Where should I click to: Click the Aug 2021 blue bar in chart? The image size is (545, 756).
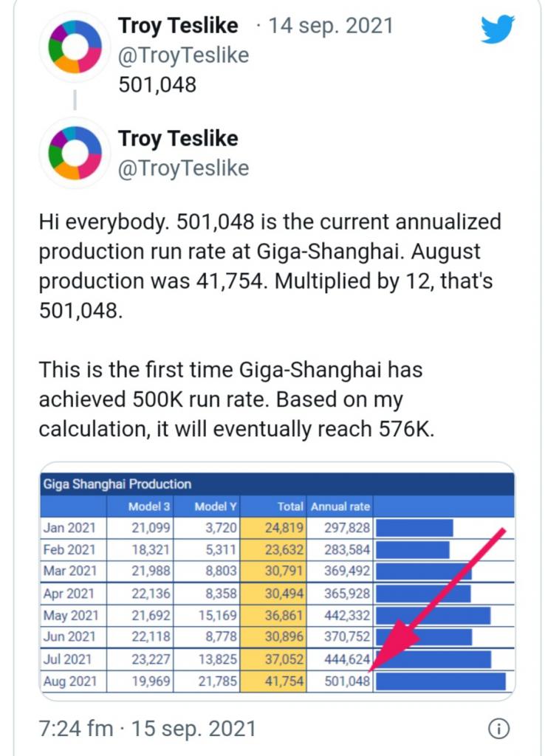[441, 681]
